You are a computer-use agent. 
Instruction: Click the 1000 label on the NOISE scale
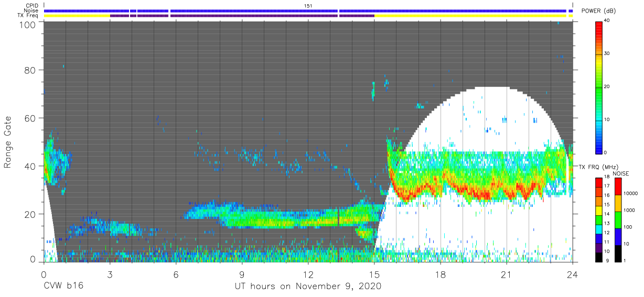629,211
